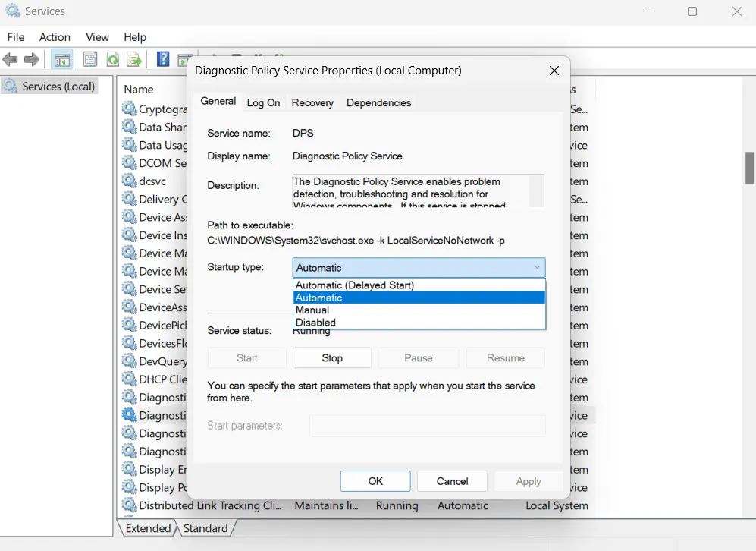Click the Forward arrow in the toolbar

[x=32, y=60]
